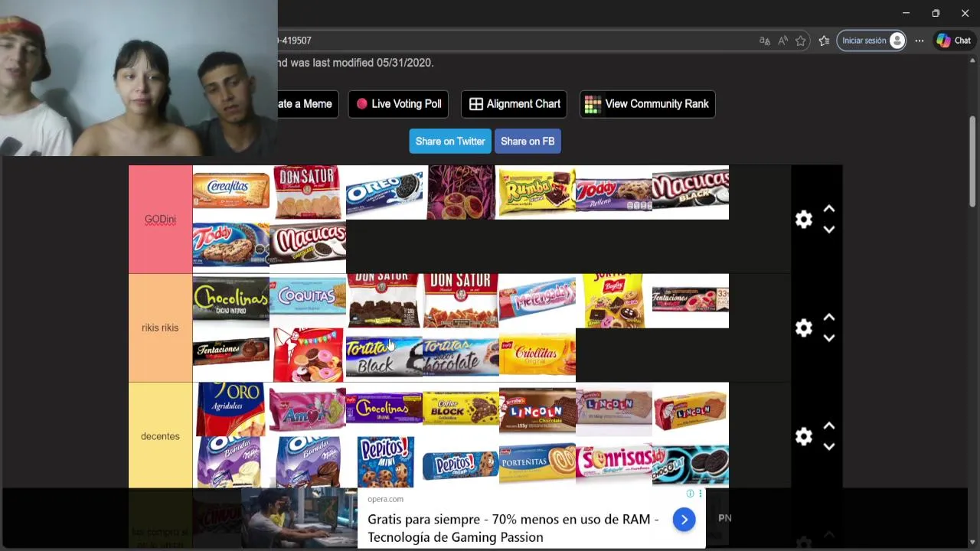Open settings gear for decentes tier
The image size is (980, 551).
coord(803,437)
